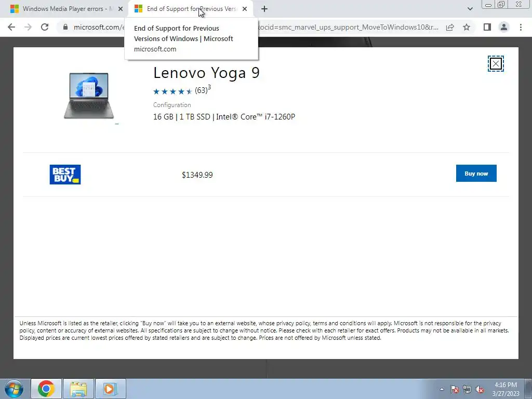Show hidden system tray icons

pos(442,389)
